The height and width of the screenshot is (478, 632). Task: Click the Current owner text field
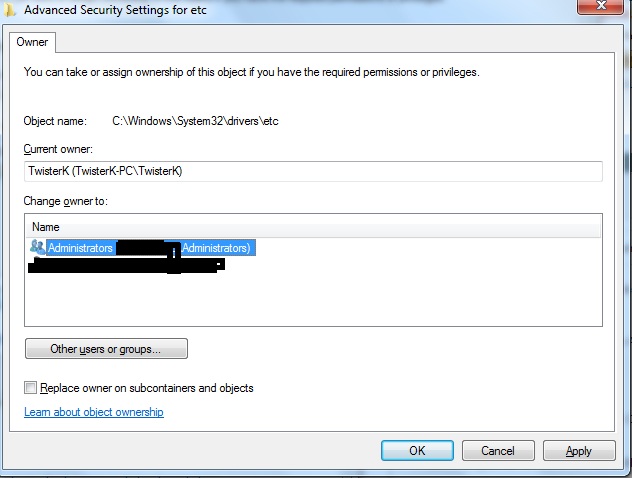pyautogui.click(x=312, y=171)
